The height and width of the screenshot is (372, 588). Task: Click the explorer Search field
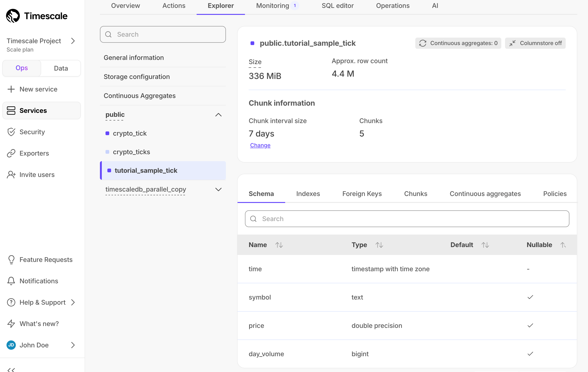tap(163, 34)
